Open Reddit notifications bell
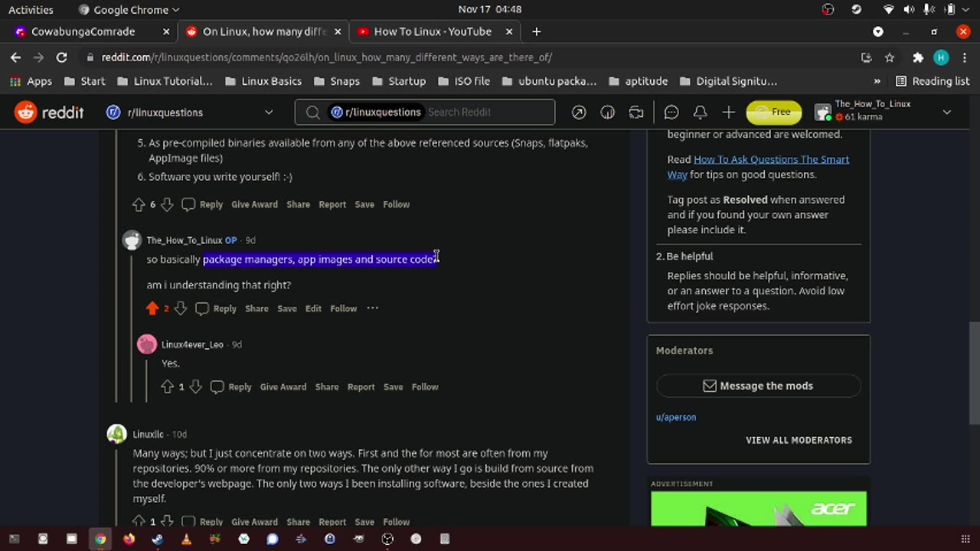 pos(700,112)
